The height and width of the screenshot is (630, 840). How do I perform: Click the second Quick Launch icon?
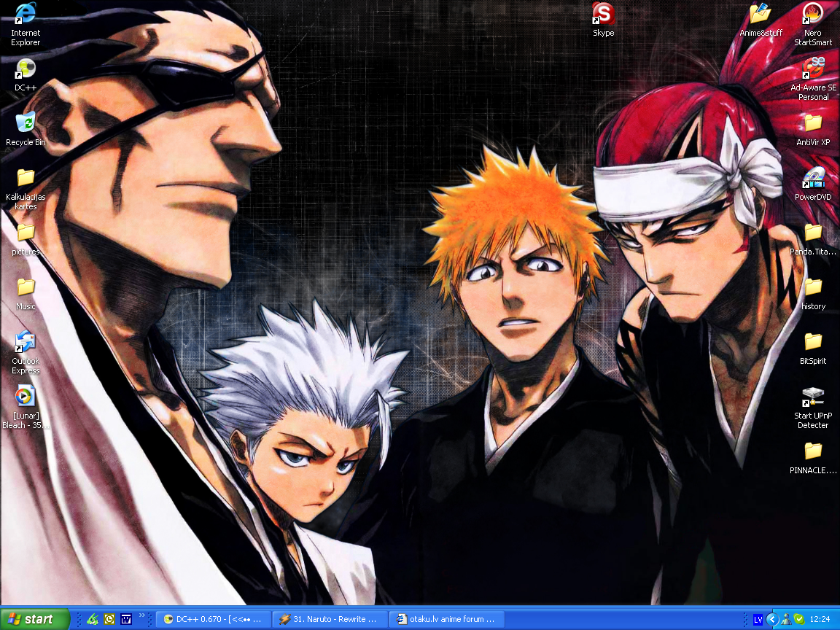(109, 619)
